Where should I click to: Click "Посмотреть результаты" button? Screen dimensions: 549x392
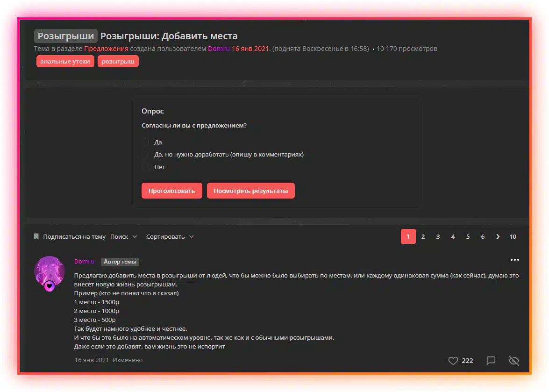point(250,191)
